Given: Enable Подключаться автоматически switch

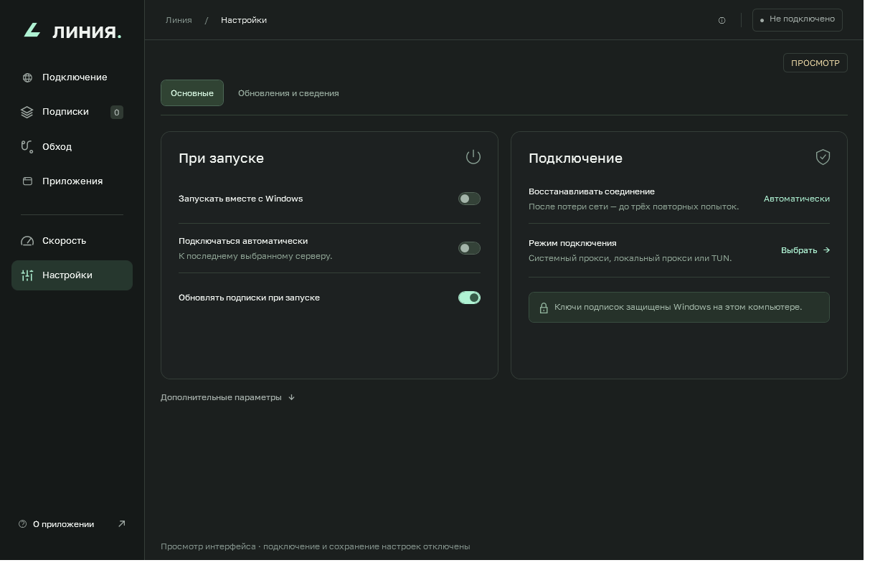Looking at the screenshot, I should coord(469,248).
